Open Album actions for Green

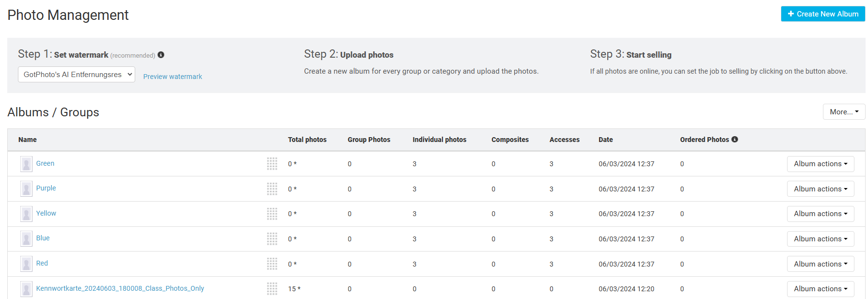click(x=821, y=164)
